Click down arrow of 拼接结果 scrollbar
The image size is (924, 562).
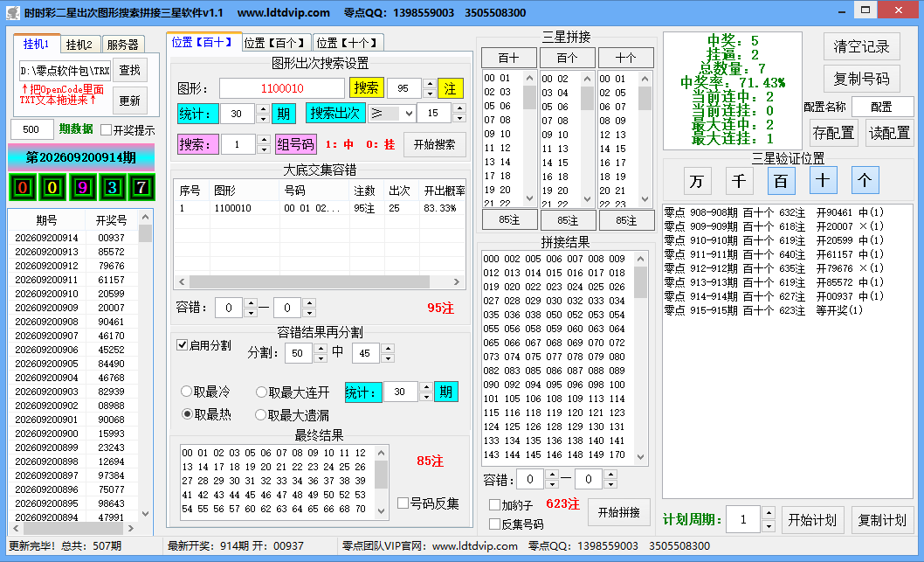click(640, 457)
